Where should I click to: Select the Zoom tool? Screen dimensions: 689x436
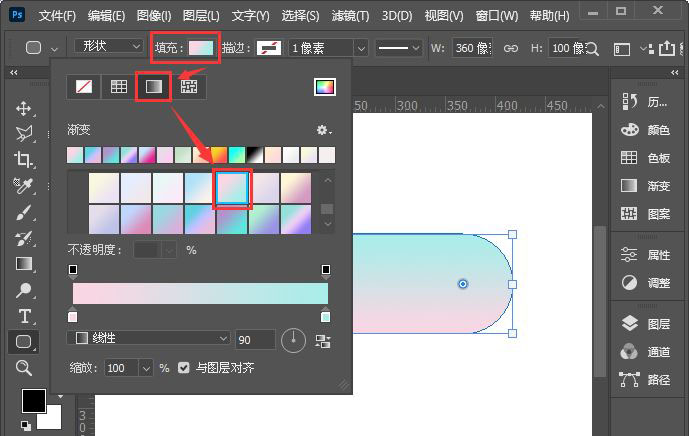24,367
